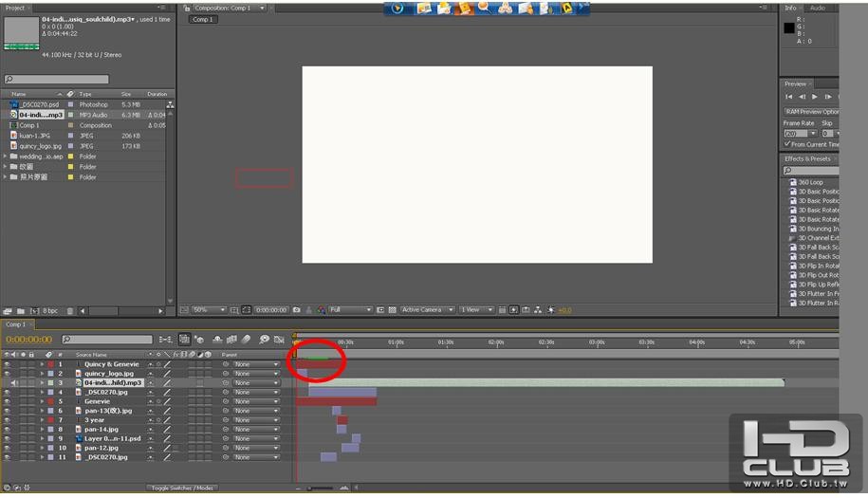Hide the Genevie layer
Image resolution: width=868 pixels, height=498 pixels.
click(x=7, y=402)
